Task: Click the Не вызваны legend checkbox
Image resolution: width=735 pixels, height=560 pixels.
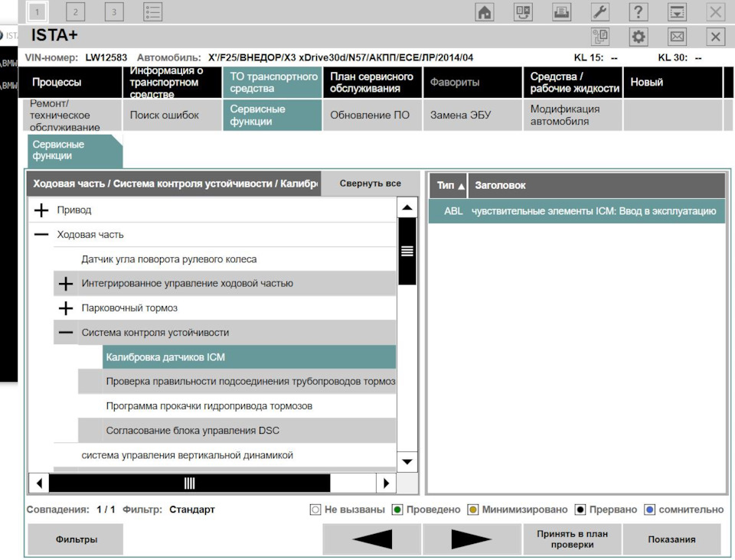Action: pyautogui.click(x=315, y=510)
